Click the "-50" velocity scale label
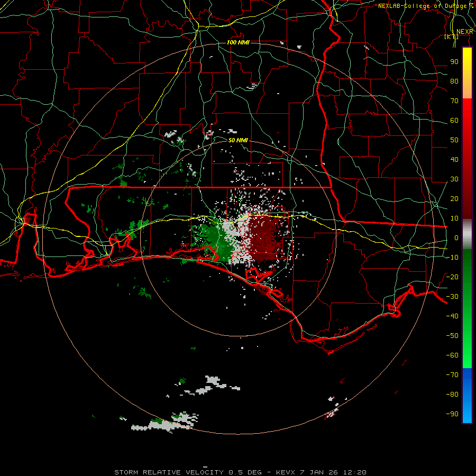This screenshot has height=476, width=476. click(452, 336)
